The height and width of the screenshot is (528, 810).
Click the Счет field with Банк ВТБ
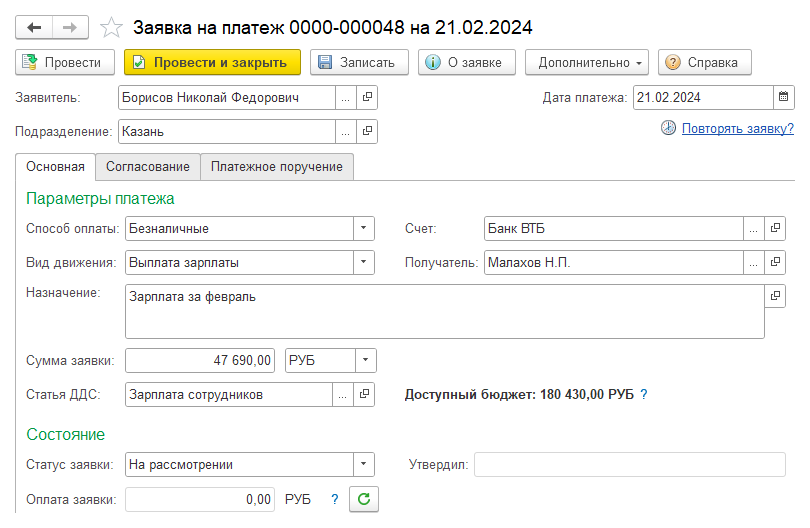point(614,228)
